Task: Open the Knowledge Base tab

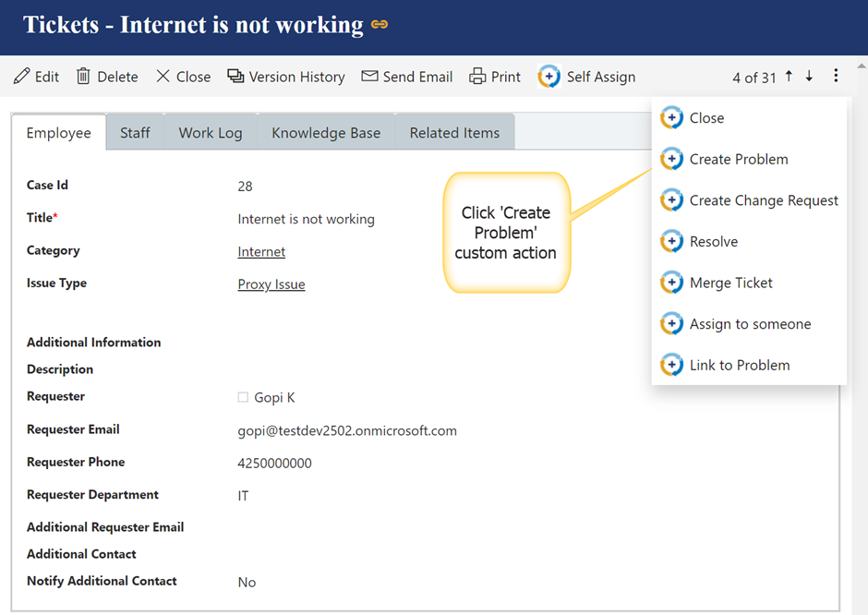Action: tap(326, 133)
